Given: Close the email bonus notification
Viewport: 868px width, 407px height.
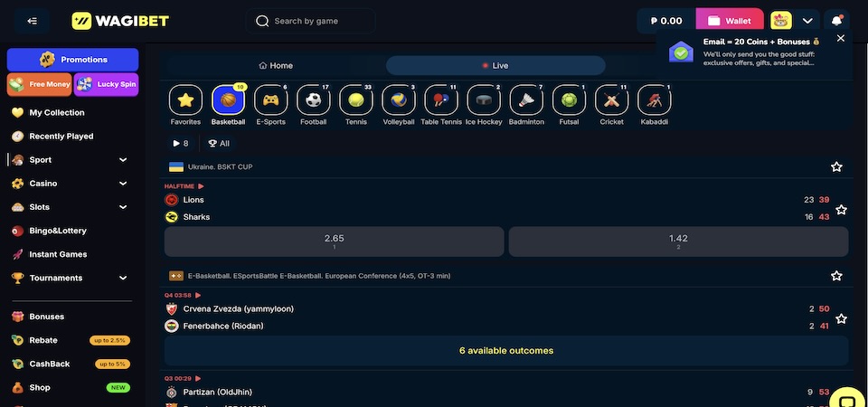Looking at the screenshot, I should [841, 38].
